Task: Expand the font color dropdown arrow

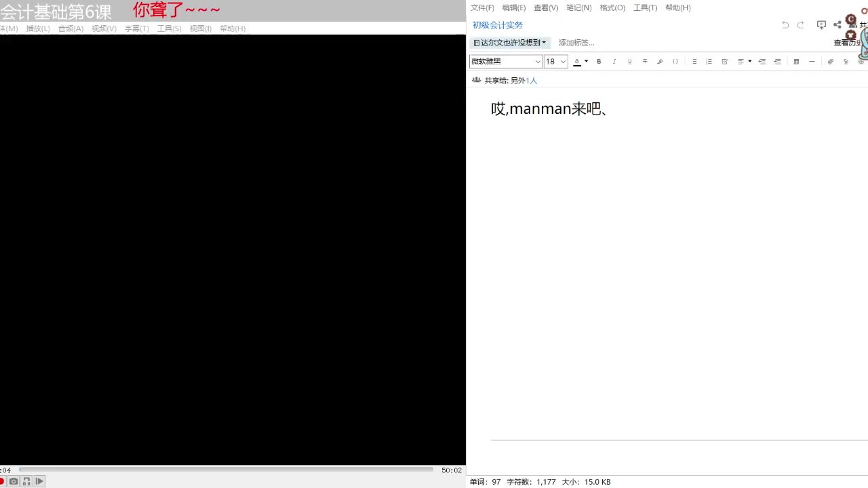Action: (587, 61)
